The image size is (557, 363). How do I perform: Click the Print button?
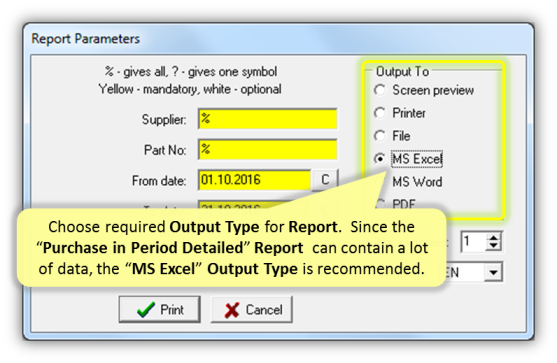[x=159, y=309]
